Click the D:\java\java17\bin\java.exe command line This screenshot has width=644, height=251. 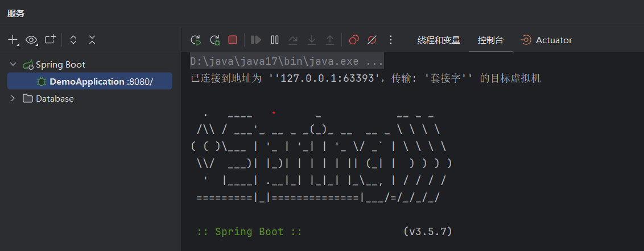(x=287, y=61)
